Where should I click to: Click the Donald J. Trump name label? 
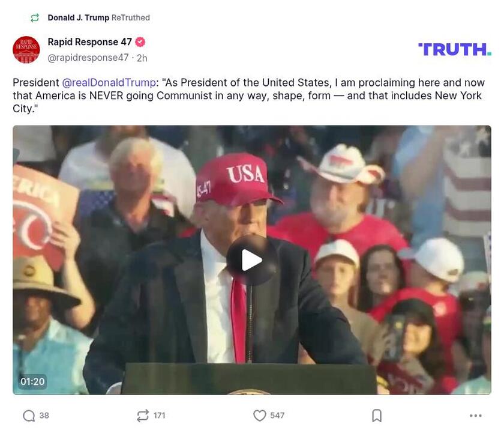(x=79, y=17)
